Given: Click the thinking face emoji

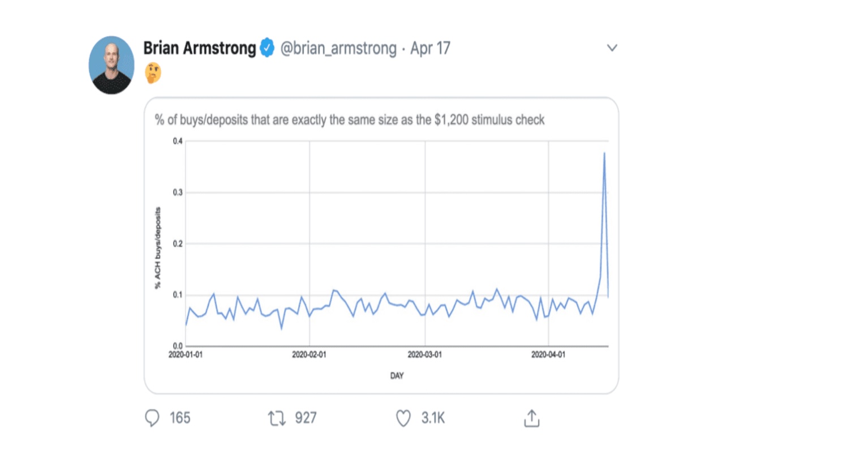Looking at the screenshot, I should (x=153, y=73).
